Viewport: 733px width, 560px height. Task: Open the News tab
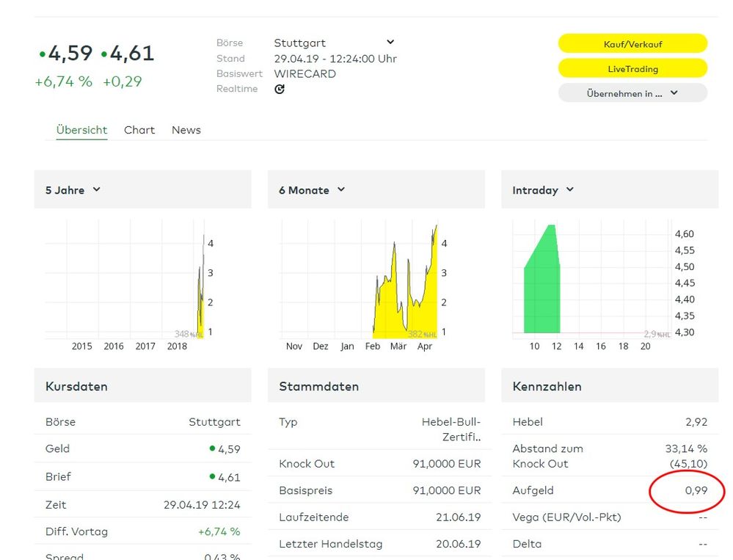[x=186, y=130]
